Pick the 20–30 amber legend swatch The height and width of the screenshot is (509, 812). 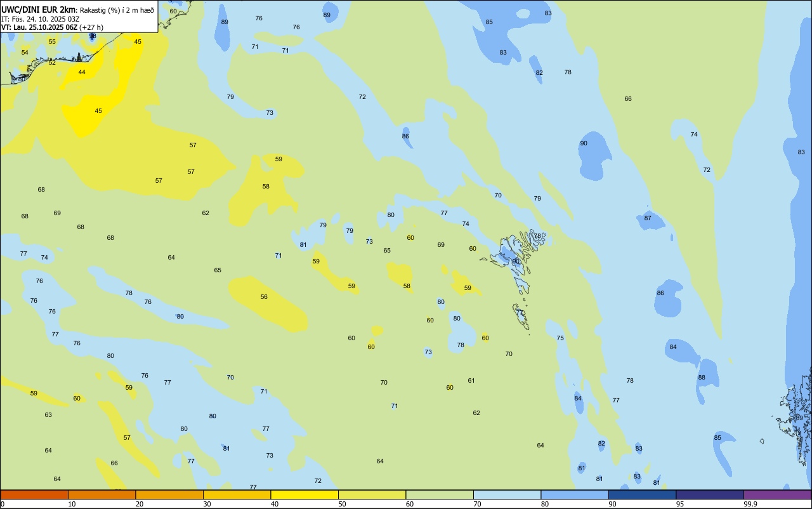tap(169, 494)
